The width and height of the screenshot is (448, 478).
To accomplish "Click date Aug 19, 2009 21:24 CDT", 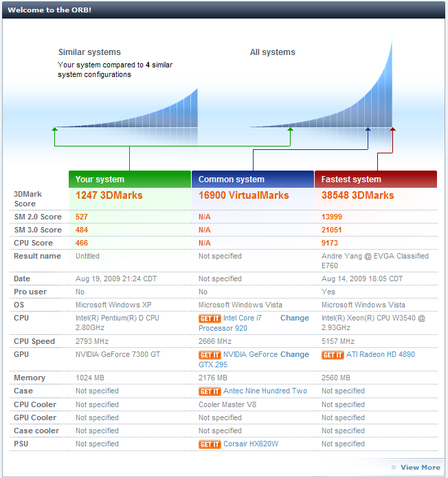I will (116, 279).
